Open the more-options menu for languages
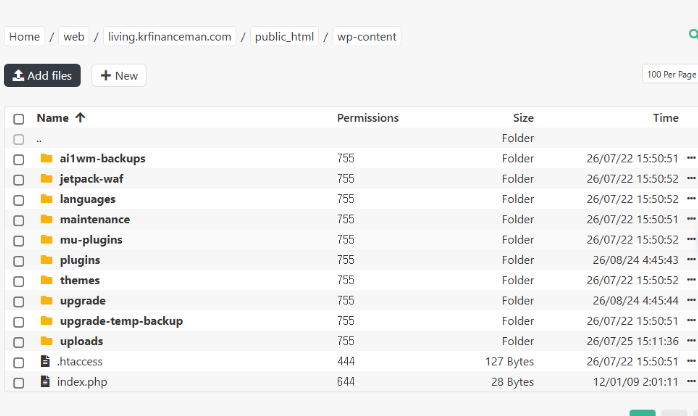 [x=691, y=198]
